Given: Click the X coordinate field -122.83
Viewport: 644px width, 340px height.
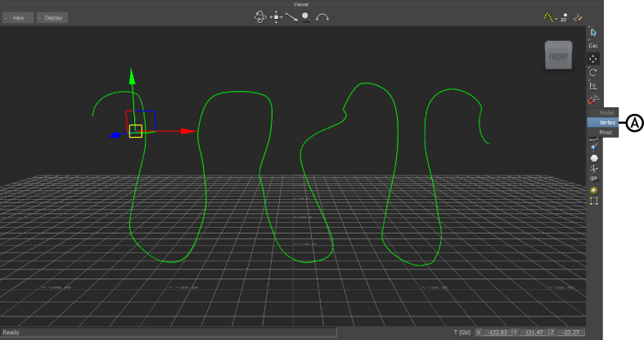Looking at the screenshot, I should pos(497,332).
